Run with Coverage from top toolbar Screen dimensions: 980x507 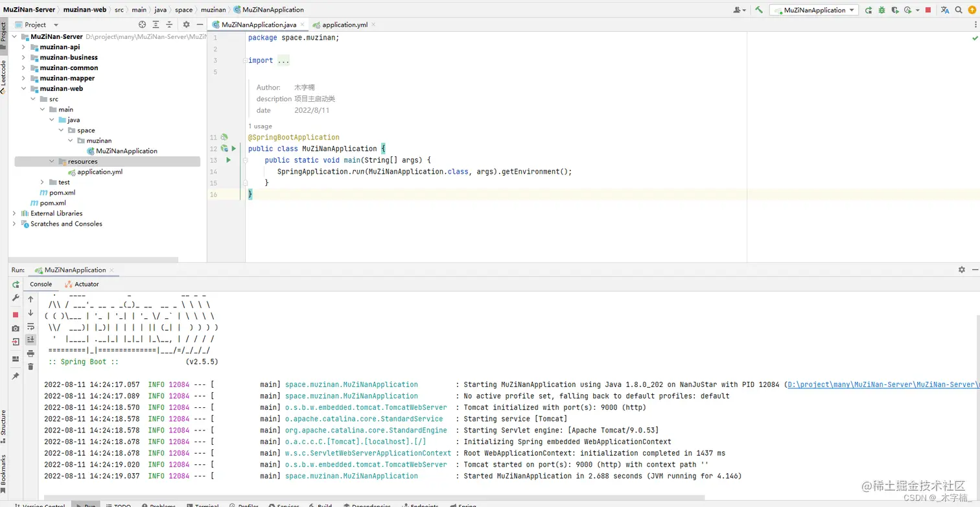(894, 10)
